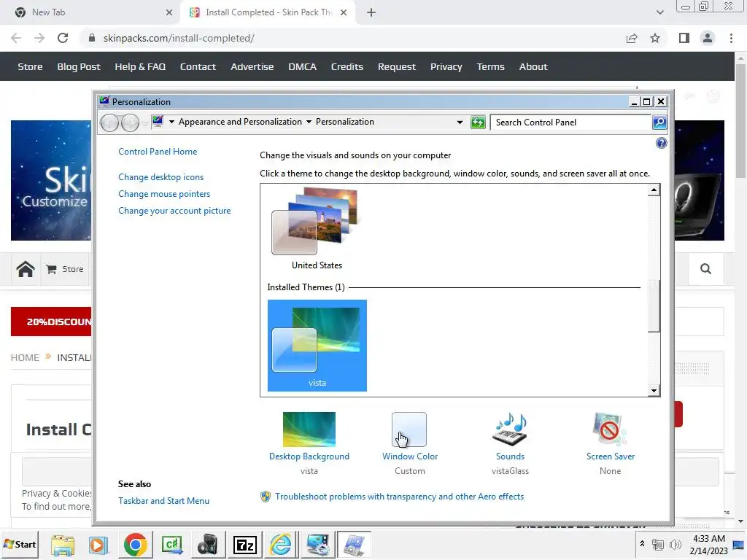Click the Control Panel search magnifier button

coord(659,122)
